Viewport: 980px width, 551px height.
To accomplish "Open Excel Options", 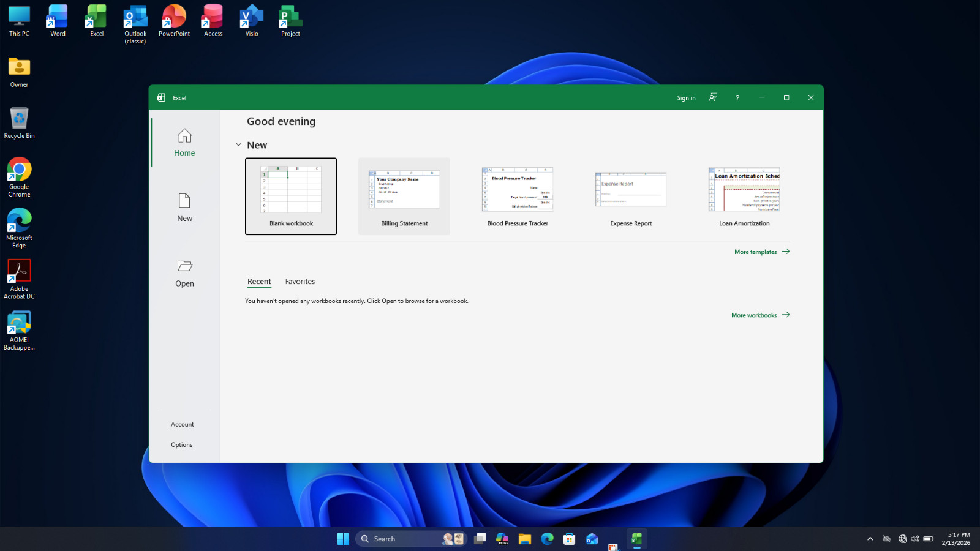I will 182,445.
